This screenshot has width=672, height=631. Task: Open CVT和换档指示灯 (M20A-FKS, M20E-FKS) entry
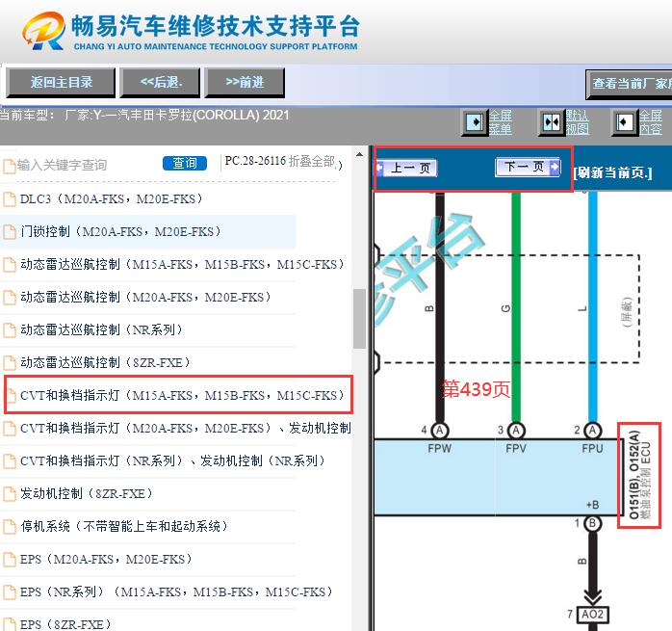coord(186,428)
